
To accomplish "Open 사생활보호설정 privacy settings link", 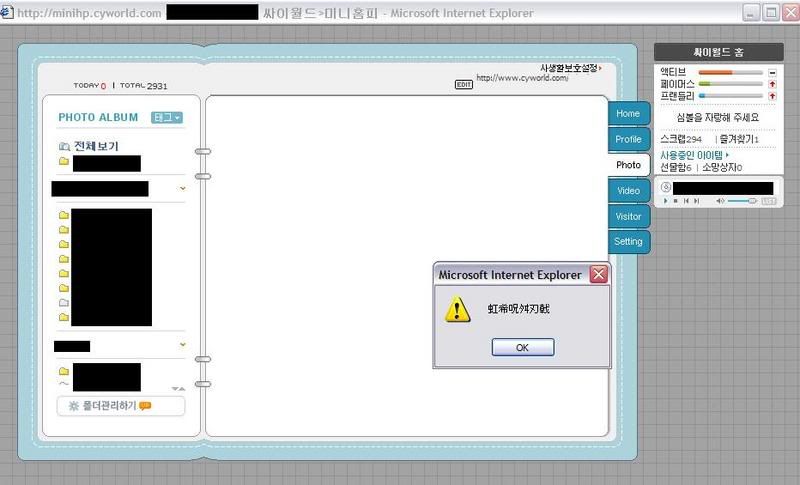I will 571,68.
